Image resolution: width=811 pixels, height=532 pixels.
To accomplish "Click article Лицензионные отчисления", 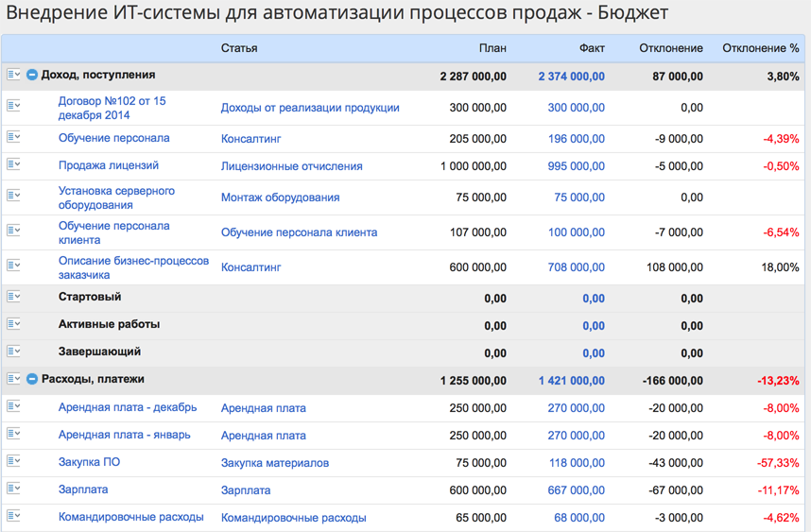I will click(x=292, y=166).
